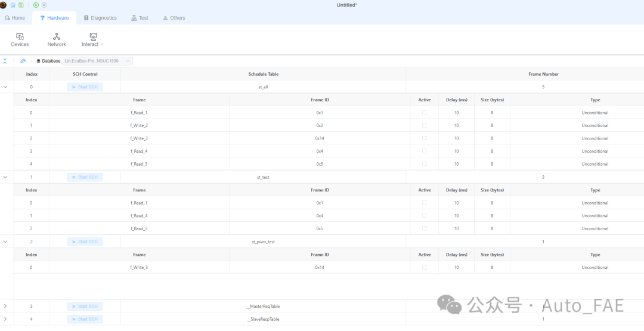
Task: Toggle Active checkbox for f_Write_3 in st_all
Action: 425,138
